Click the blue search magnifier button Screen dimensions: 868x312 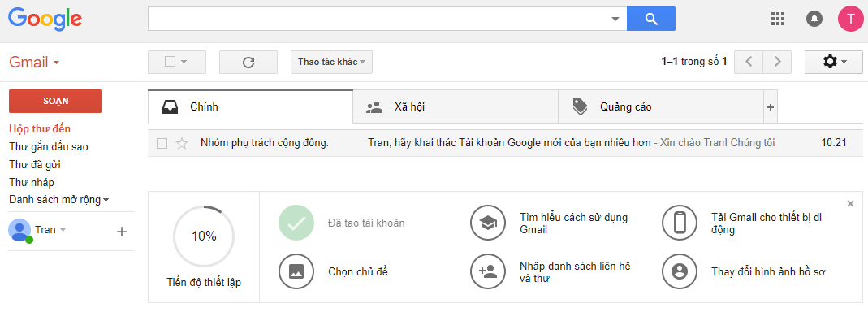[651, 19]
